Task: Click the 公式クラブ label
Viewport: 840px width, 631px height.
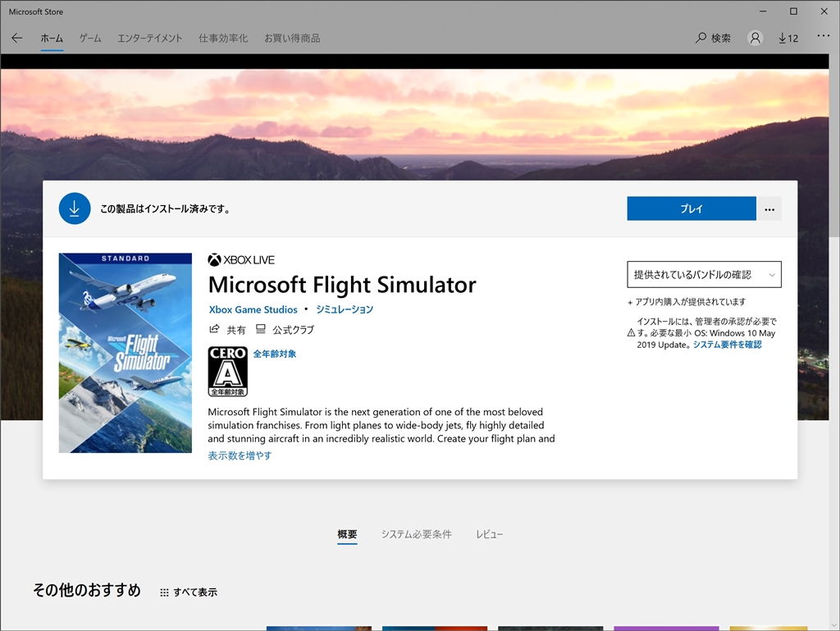Action: pos(293,329)
